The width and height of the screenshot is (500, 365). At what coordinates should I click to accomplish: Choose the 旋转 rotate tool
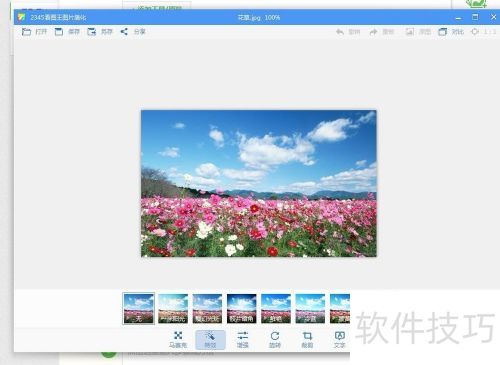tap(275, 340)
